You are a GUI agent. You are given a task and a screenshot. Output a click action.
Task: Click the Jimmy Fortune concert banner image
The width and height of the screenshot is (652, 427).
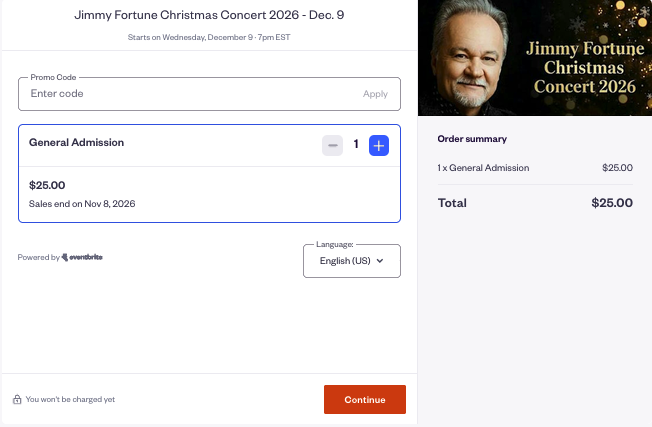tap(535, 58)
